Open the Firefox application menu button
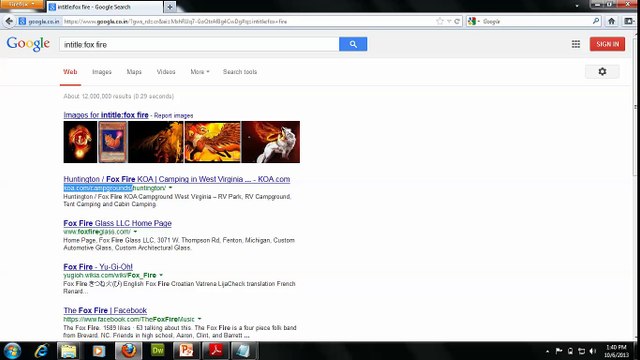The height and width of the screenshot is (360, 640). tap(22, 4)
